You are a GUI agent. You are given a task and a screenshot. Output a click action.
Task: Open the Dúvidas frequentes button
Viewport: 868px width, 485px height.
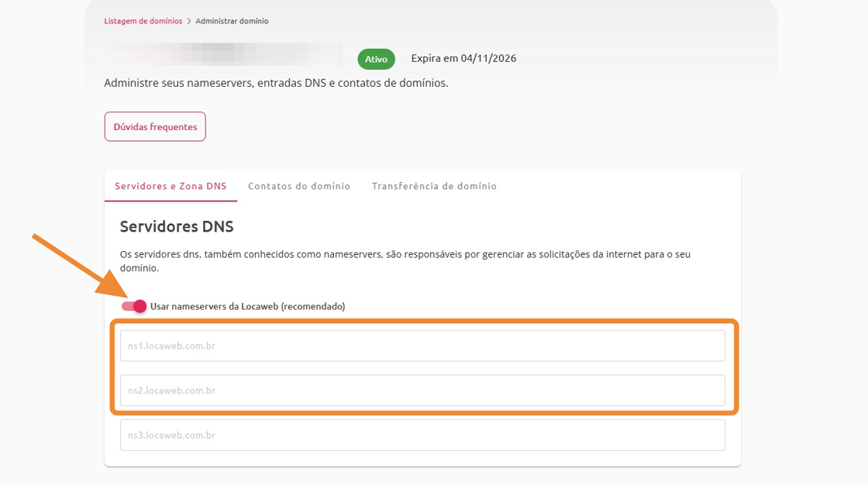click(x=155, y=127)
